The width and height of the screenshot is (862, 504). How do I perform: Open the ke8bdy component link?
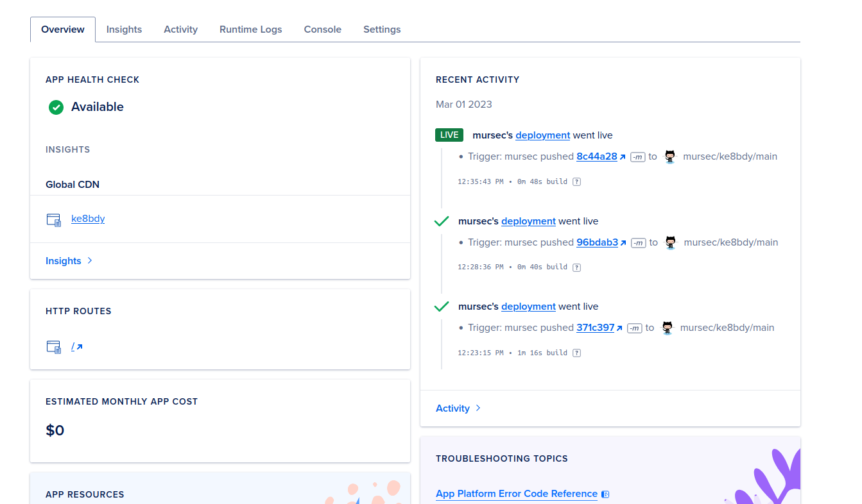click(88, 219)
